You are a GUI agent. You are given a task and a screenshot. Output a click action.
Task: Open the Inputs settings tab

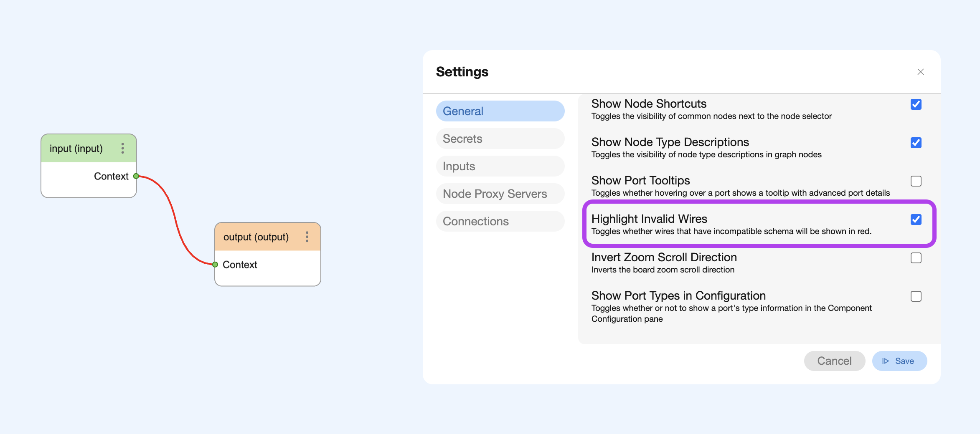tap(500, 166)
